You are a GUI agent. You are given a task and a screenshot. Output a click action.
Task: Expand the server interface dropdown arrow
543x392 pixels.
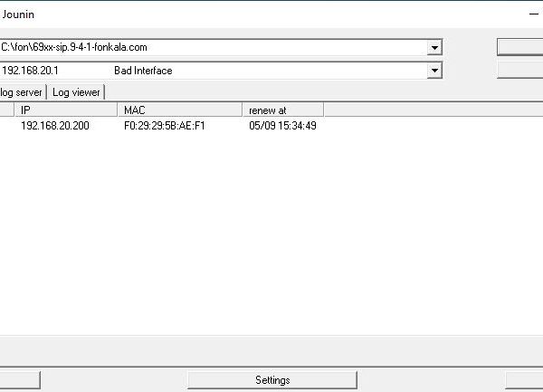click(435, 71)
